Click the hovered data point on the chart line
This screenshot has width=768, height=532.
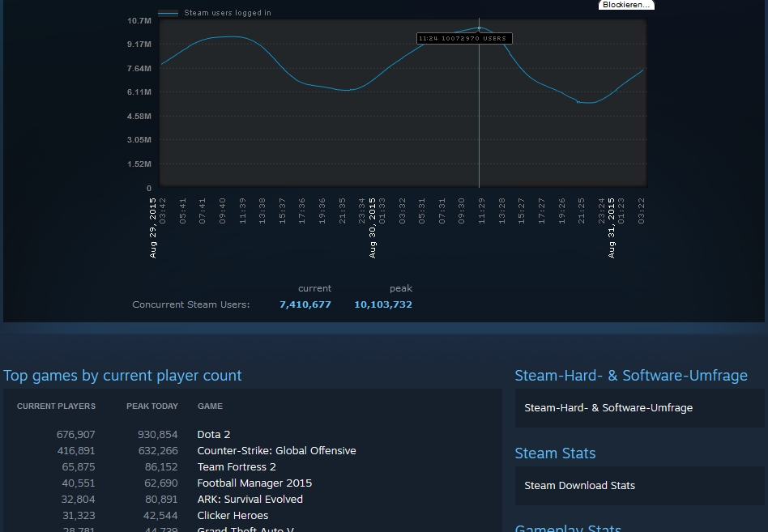(479, 28)
